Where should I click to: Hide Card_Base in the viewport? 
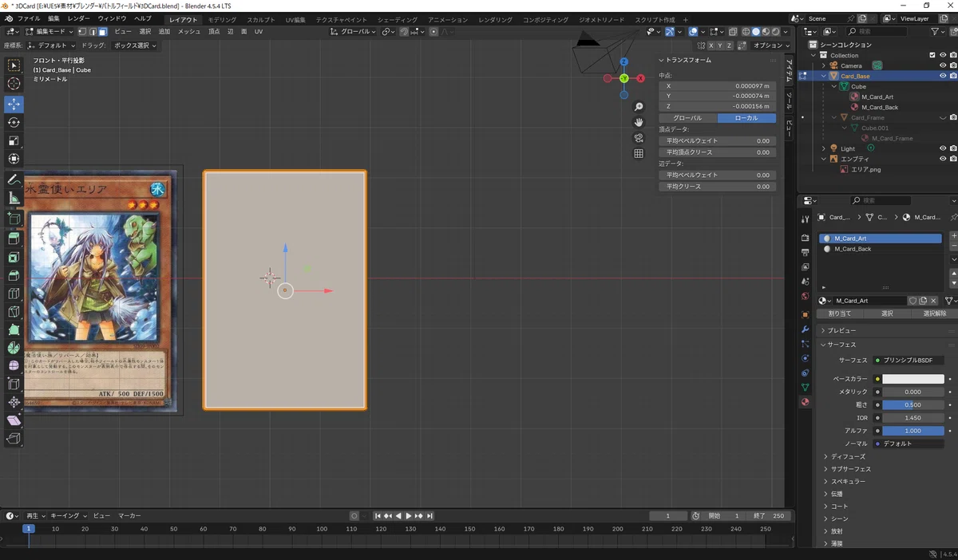(x=943, y=76)
